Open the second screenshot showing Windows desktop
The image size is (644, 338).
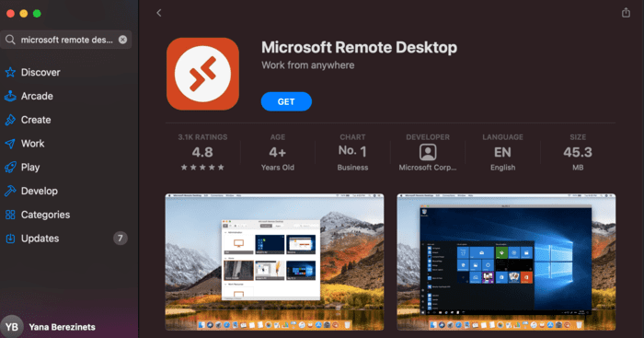[506, 262]
